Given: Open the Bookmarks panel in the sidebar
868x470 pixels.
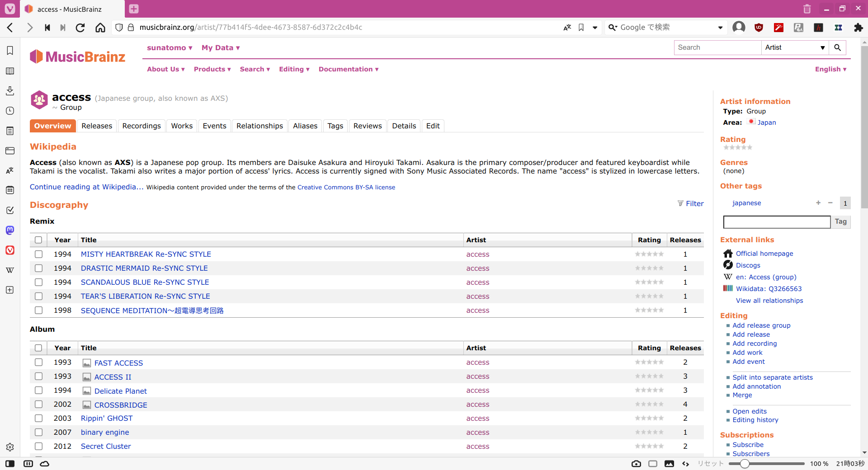Looking at the screenshot, I should click(x=10, y=51).
